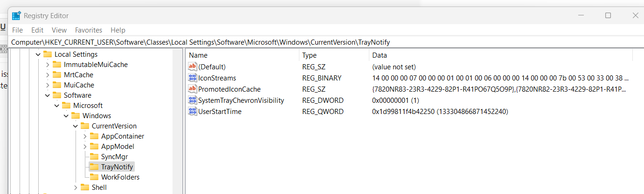The height and width of the screenshot is (194, 644).
Task: Expand the MuiCache key
Action: pyautogui.click(x=48, y=85)
